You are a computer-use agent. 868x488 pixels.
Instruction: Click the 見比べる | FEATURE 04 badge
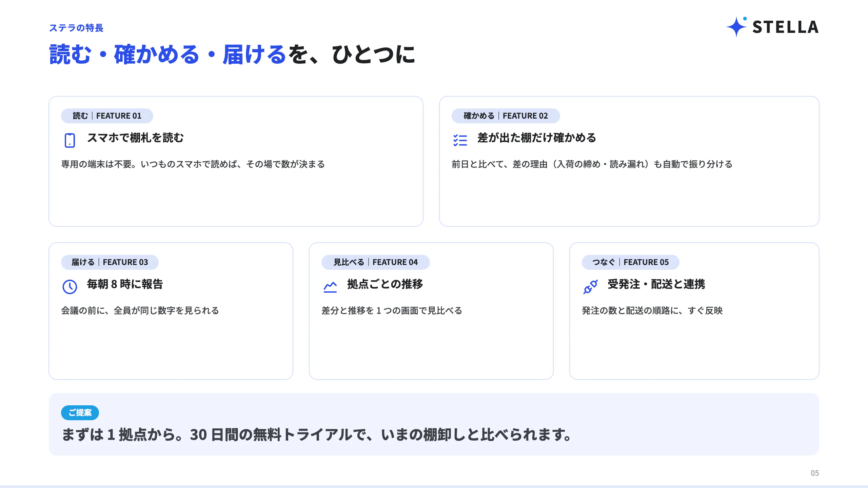(376, 262)
